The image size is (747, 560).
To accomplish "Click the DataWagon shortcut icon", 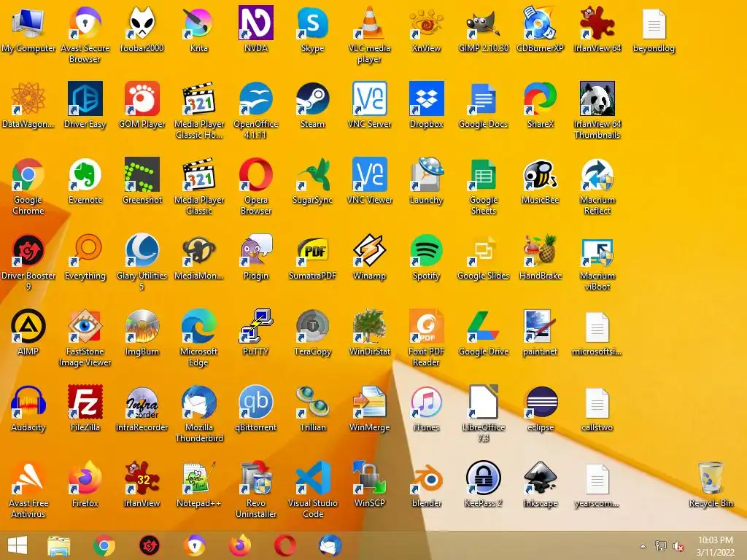I will point(28,98).
